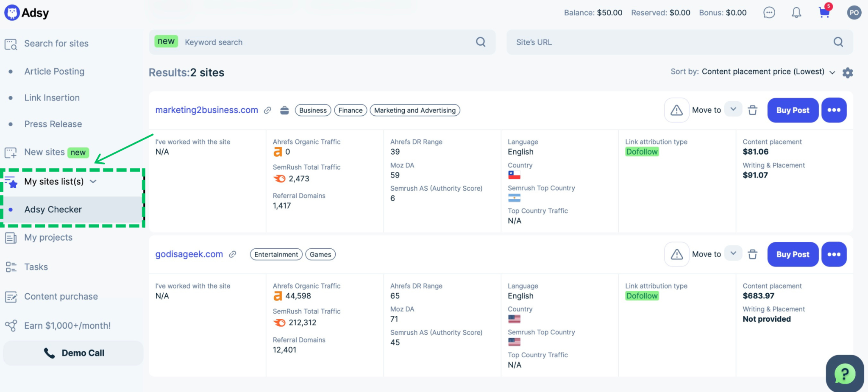Click Buy Post for godisageek.com

793,254
